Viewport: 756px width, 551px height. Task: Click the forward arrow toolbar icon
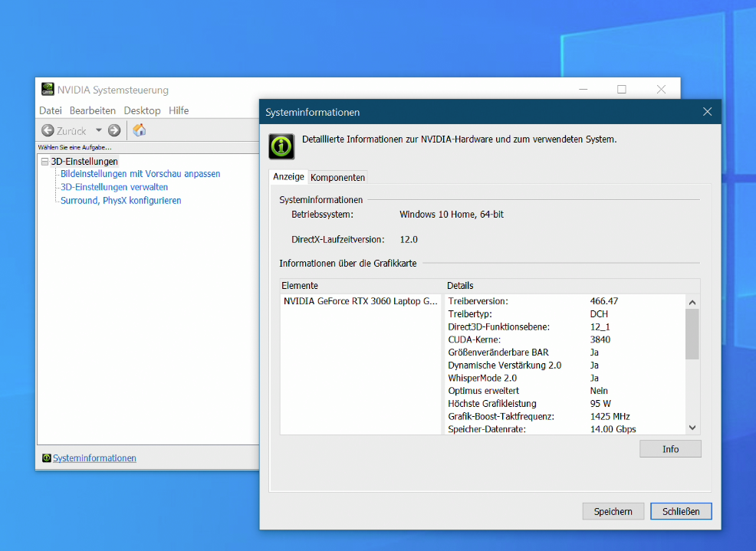pos(114,130)
